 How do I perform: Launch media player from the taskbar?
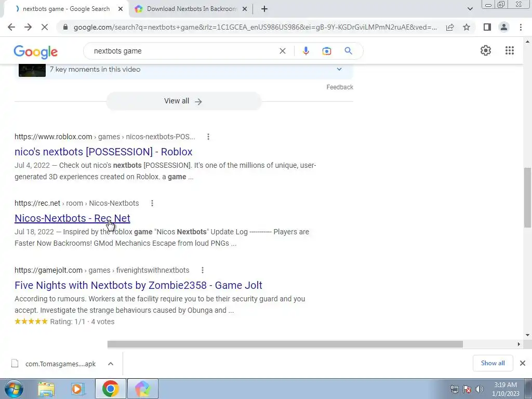[x=78, y=389]
